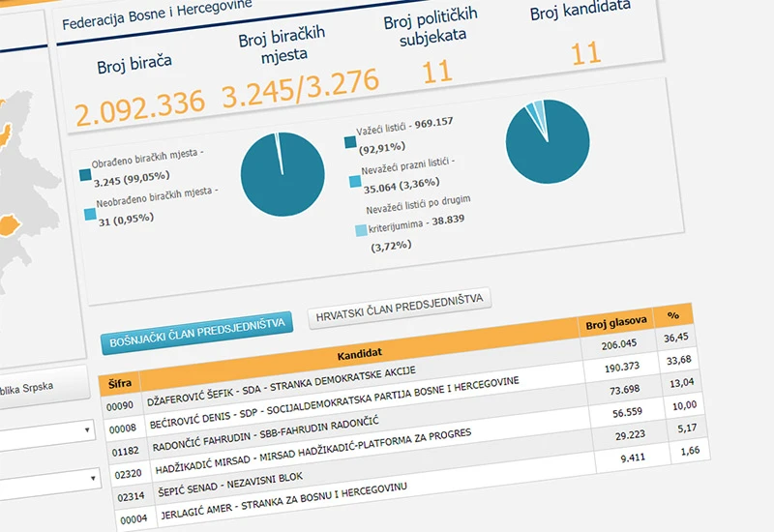Click the Broj birača label
The width and height of the screenshot is (774, 532).
(x=134, y=64)
